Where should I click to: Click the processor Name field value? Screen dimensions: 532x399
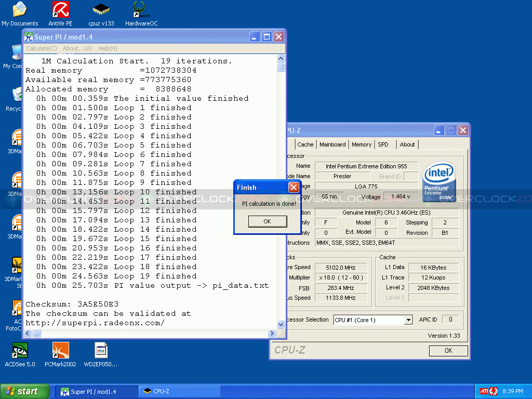(366, 166)
